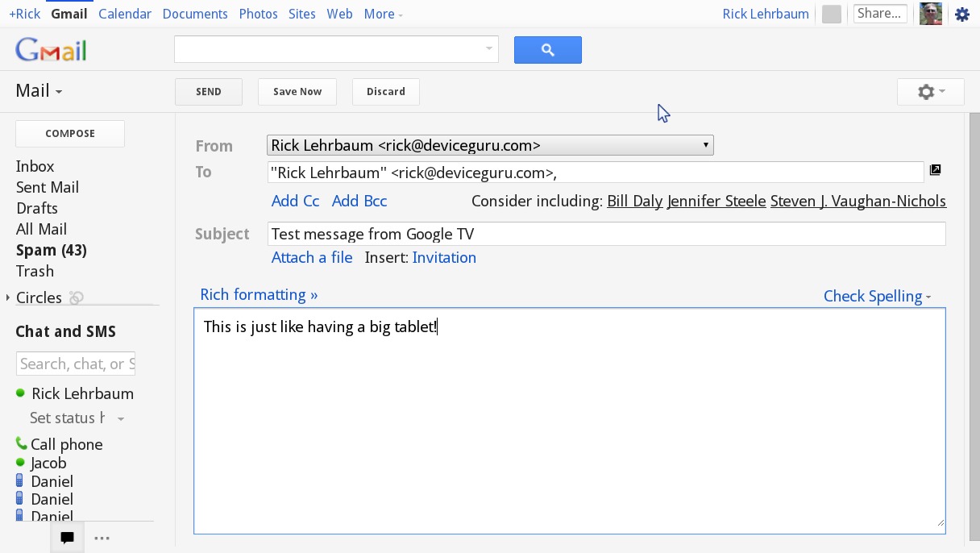Click into the Subject field
Image resolution: width=980 pixels, height=553 pixels.
606,234
